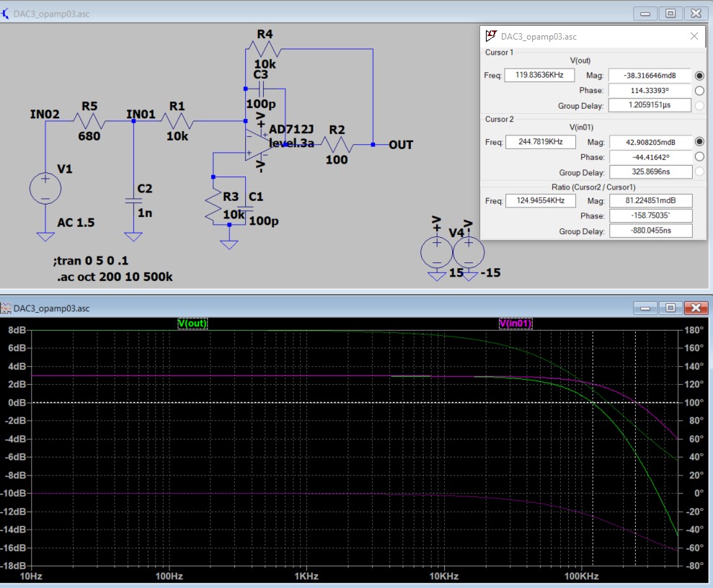Click the 10KHz frequency axis label

pos(444,576)
